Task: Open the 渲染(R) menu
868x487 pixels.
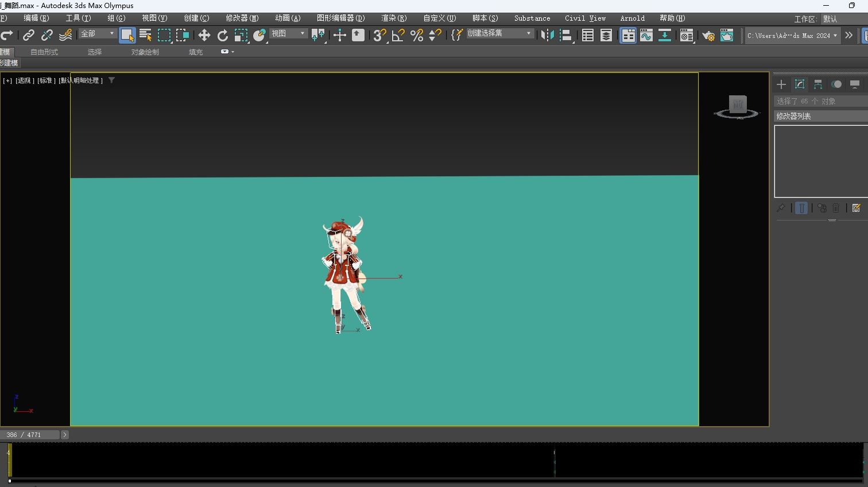Action: (394, 18)
